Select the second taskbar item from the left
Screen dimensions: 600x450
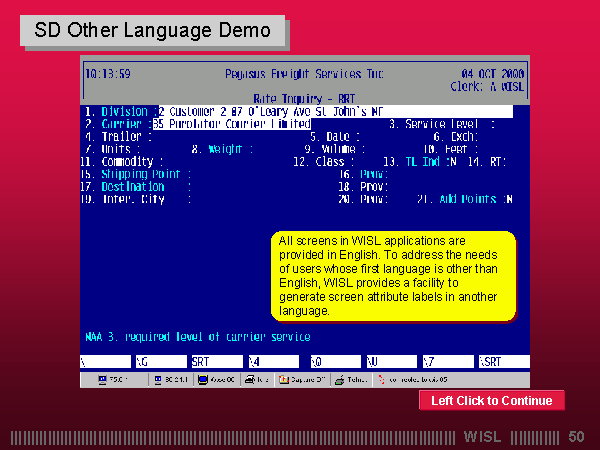169,380
